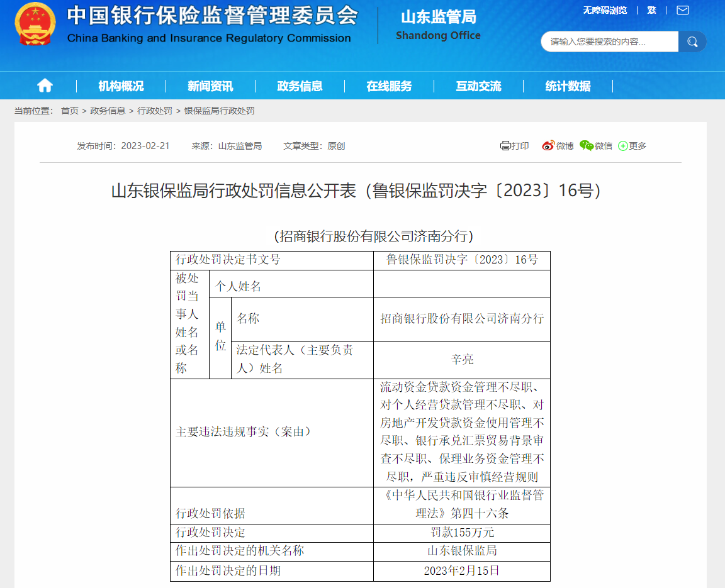The width and height of the screenshot is (725, 588).
Task: Select table cell 招商银行股份有限公司济南分行
Action: tap(462, 319)
